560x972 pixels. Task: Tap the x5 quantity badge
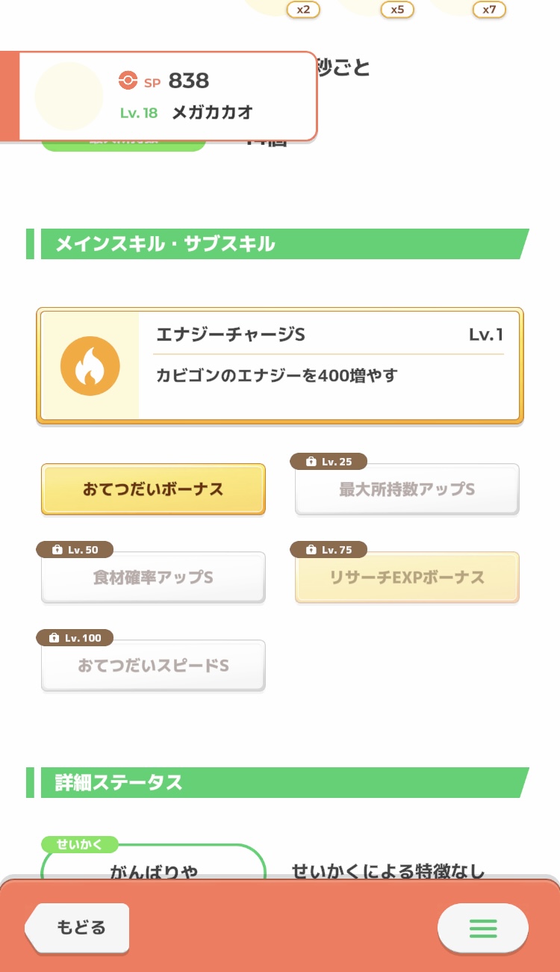(x=397, y=10)
